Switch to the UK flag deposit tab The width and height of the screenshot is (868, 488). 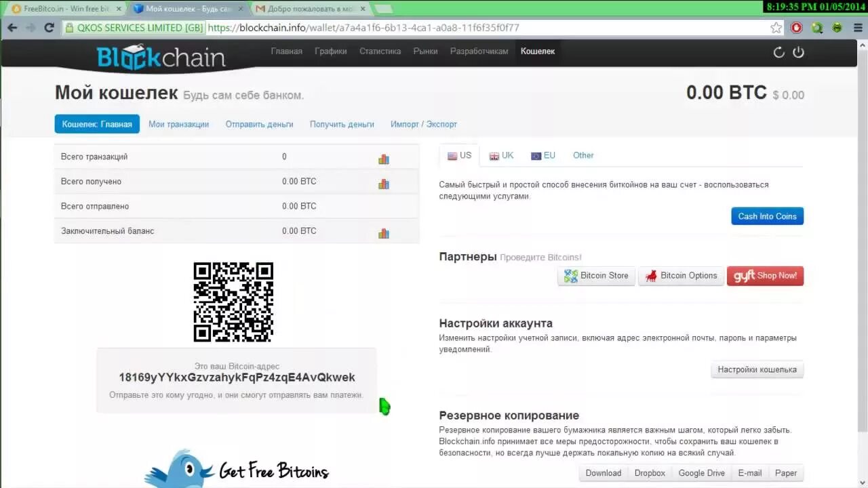(501, 155)
